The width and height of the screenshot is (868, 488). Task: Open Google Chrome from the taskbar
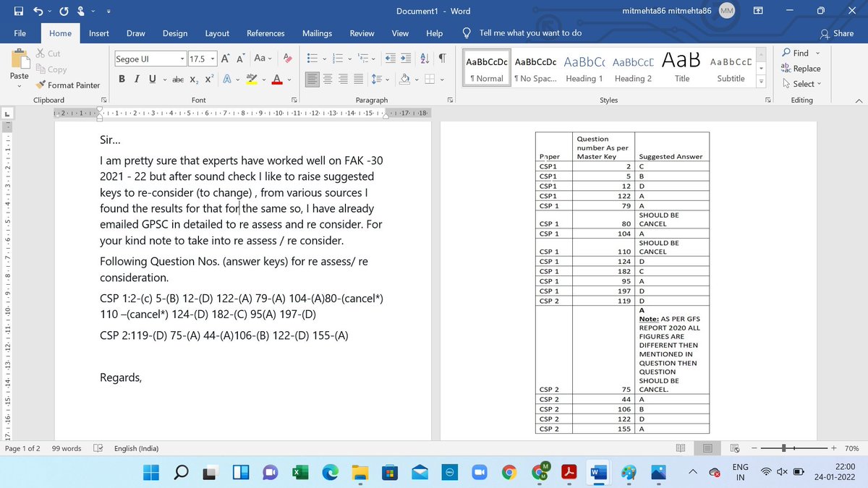[x=510, y=471]
